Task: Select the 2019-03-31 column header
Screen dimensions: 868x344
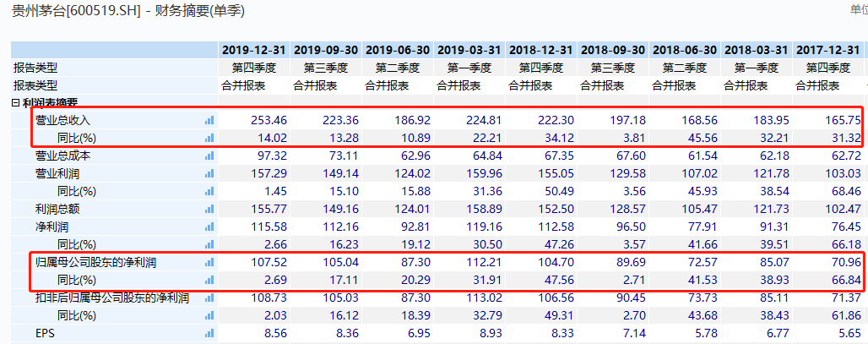Action: (469, 50)
